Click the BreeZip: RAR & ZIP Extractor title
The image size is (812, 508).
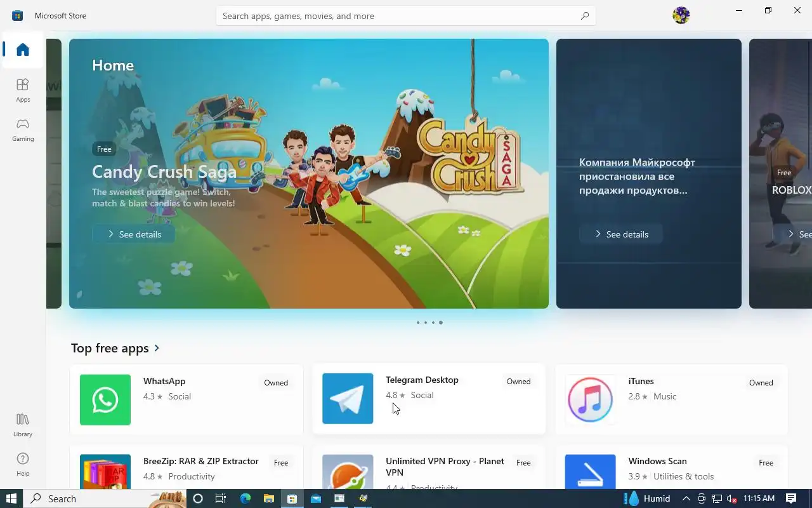pyautogui.click(x=201, y=461)
